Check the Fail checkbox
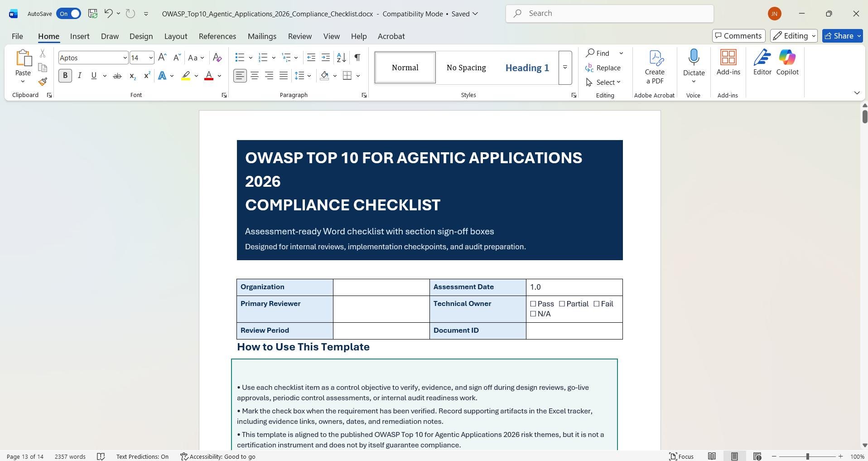Image resolution: width=868 pixels, height=461 pixels. [x=597, y=304]
